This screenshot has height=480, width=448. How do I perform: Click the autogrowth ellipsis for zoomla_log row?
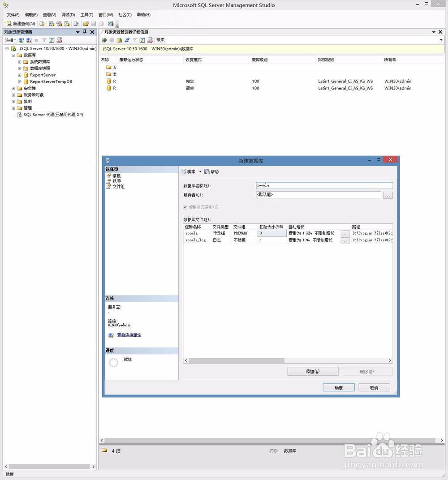click(345, 240)
